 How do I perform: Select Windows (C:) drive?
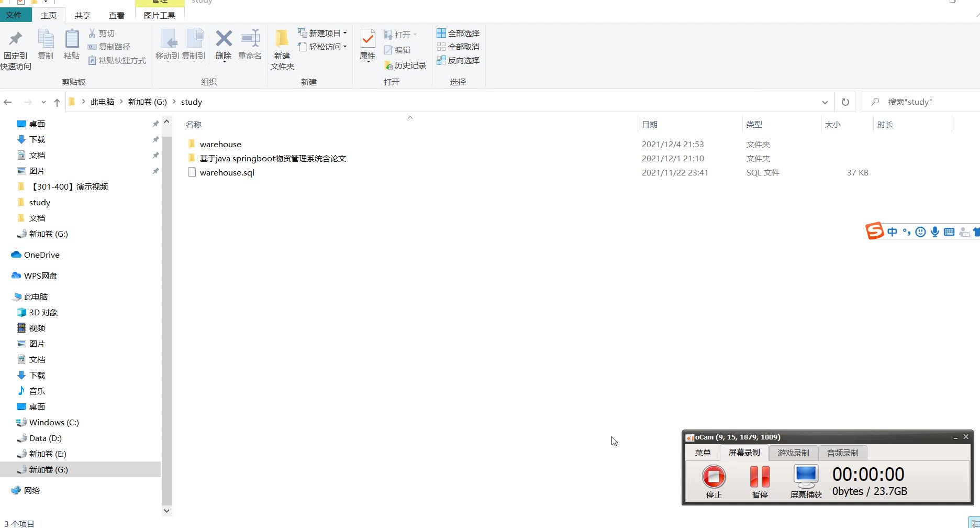coord(54,422)
